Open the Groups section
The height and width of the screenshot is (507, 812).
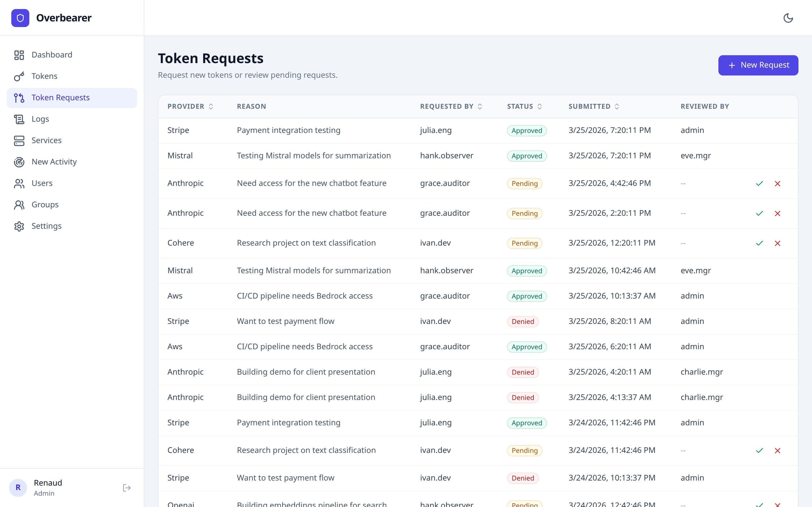45,204
